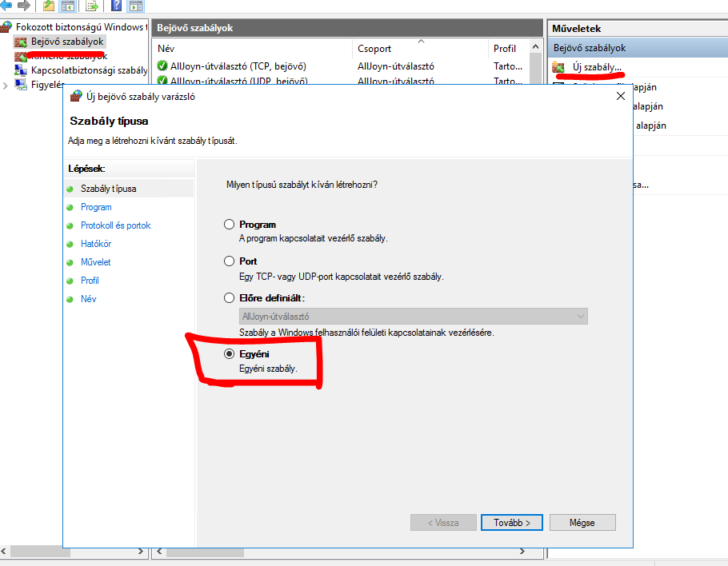Select the Program radio button
Image resolution: width=728 pixels, height=566 pixels.
point(230,225)
